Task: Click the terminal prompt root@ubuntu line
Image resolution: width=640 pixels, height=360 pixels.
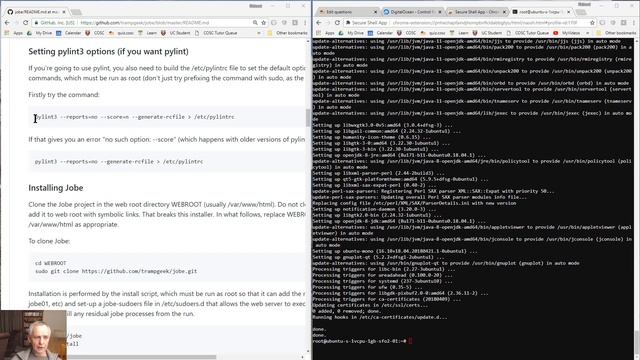Action: (x=362, y=341)
